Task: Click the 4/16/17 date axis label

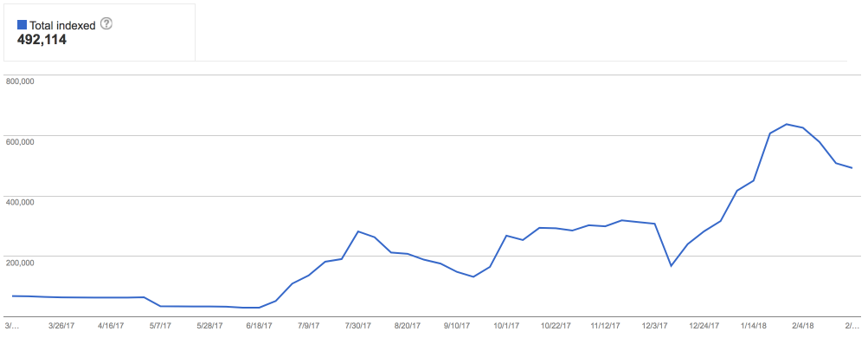Action: coord(111,326)
